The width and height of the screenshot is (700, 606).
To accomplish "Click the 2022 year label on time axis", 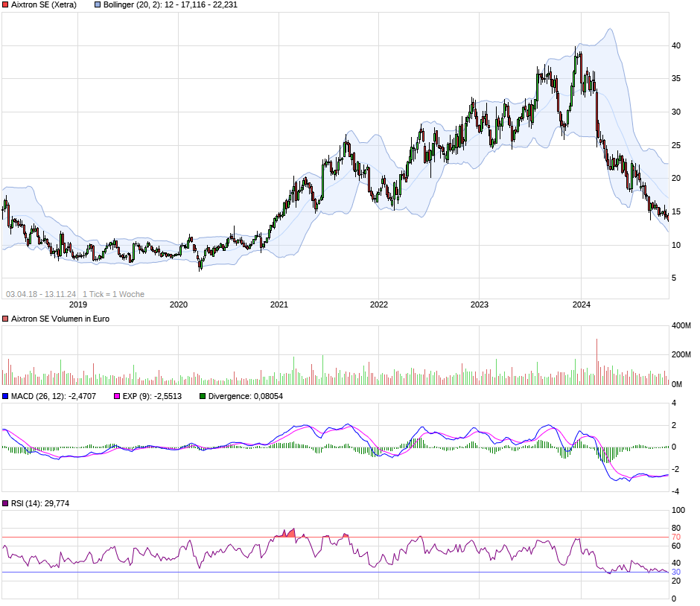I will click(379, 304).
